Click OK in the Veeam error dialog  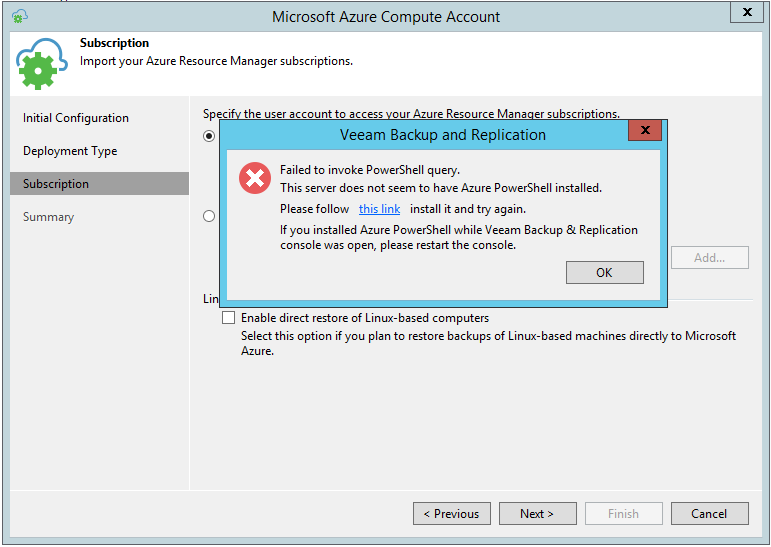coord(604,273)
